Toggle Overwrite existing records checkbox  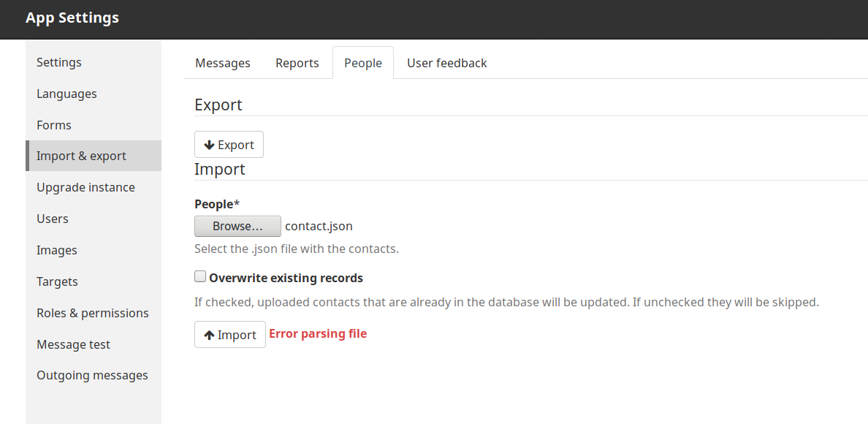click(x=200, y=277)
